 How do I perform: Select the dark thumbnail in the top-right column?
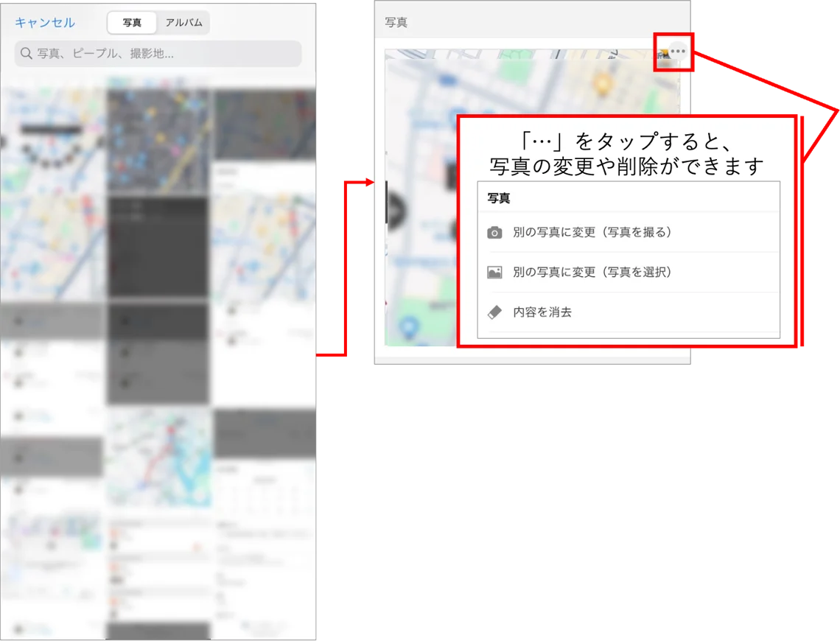pos(265,125)
